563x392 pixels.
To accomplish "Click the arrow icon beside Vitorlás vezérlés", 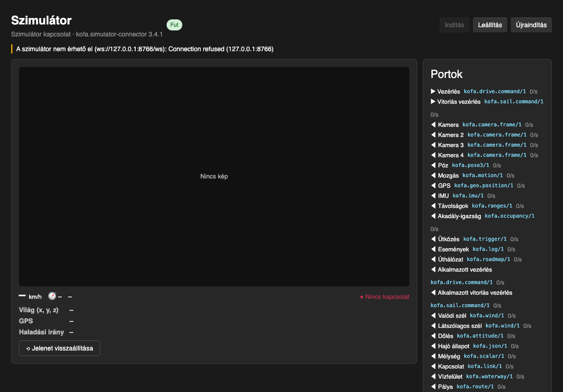I will click(x=433, y=101).
